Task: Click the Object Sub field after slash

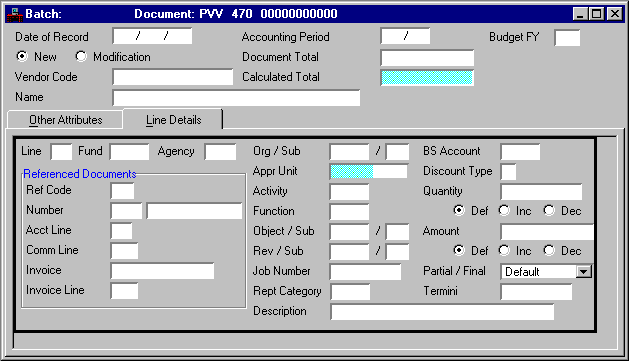Action: tap(398, 232)
